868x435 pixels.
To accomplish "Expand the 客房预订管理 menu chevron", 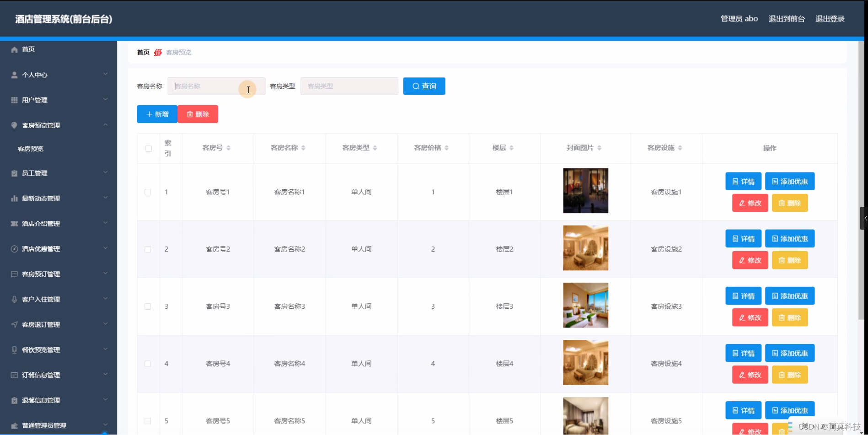I will pyautogui.click(x=106, y=274).
